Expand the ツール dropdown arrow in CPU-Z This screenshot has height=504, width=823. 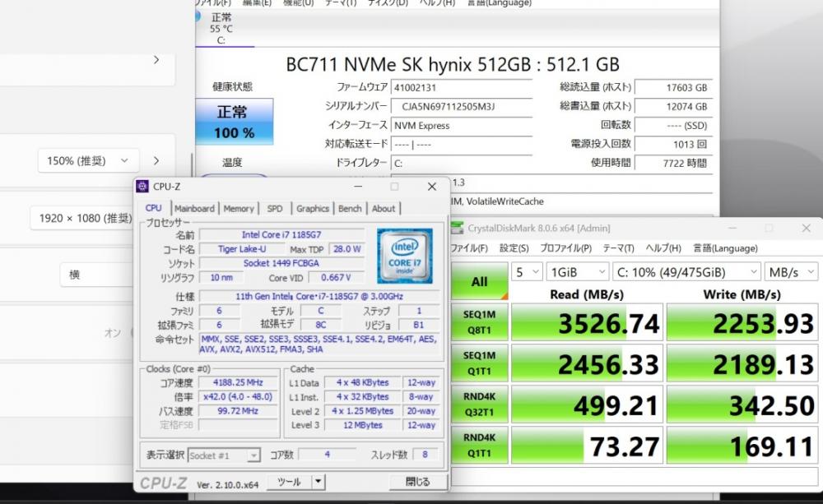click(318, 482)
